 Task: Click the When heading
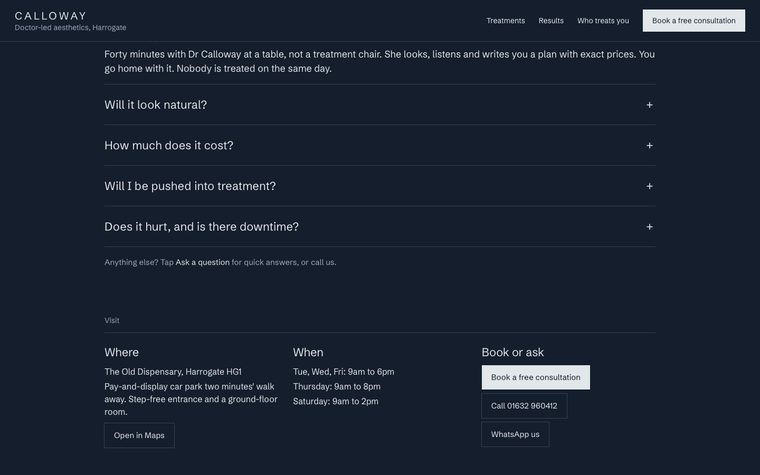(308, 352)
